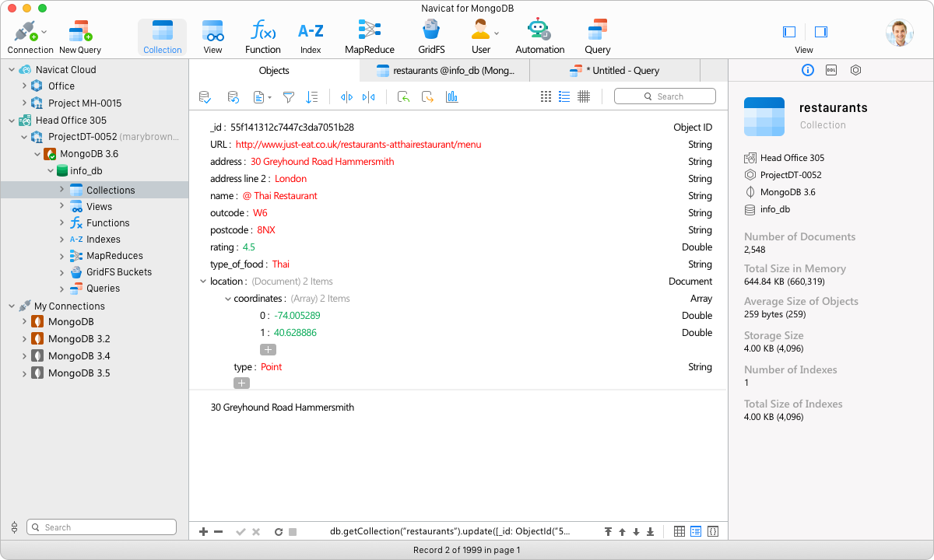The height and width of the screenshot is (560, 934).
Task: Open the Automation toolbar button
Action: pyautogui.click(x=540, y=37)
